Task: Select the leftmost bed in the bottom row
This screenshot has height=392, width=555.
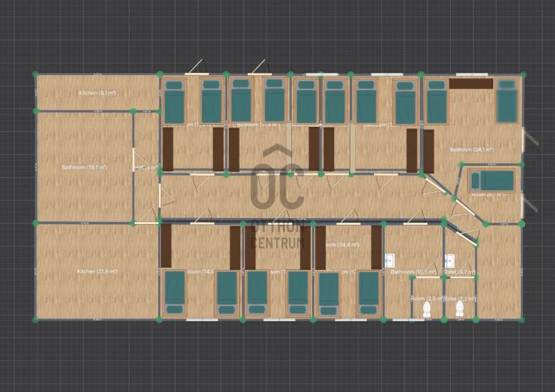Action: pos(175,292)
